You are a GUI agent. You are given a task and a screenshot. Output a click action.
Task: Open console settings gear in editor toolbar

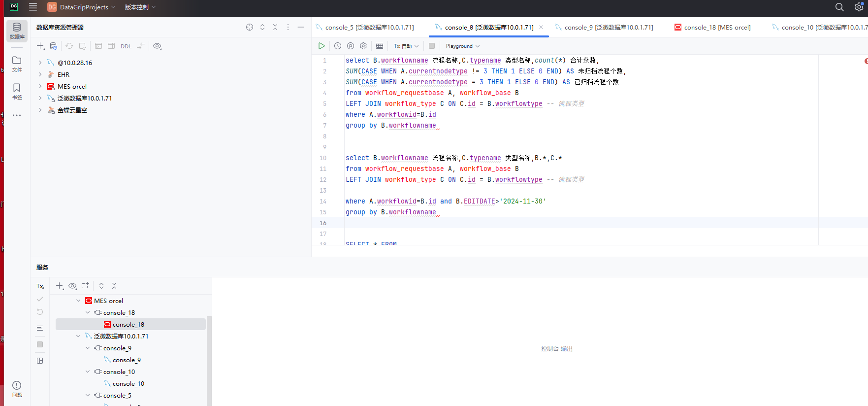(x=363, y=46)
